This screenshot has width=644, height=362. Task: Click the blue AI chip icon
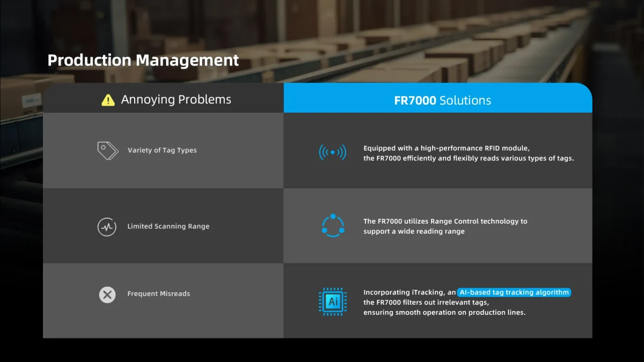[x=333, y=301]
